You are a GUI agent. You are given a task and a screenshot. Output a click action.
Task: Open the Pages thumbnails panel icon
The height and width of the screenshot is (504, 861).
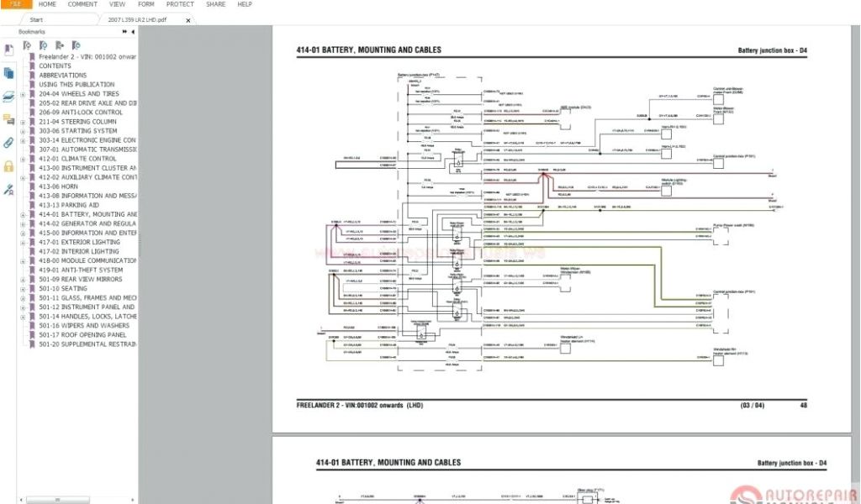click(8, 74)
